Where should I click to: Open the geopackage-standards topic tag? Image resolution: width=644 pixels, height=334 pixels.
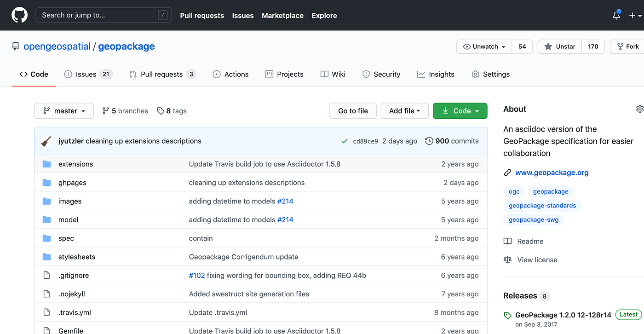click(542, 206)
